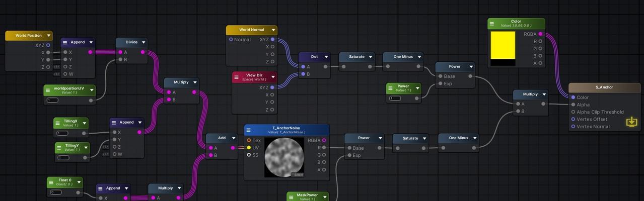Open the Divide node dropdown arrow
The image size is (644, 201).
tap(144, 42)
